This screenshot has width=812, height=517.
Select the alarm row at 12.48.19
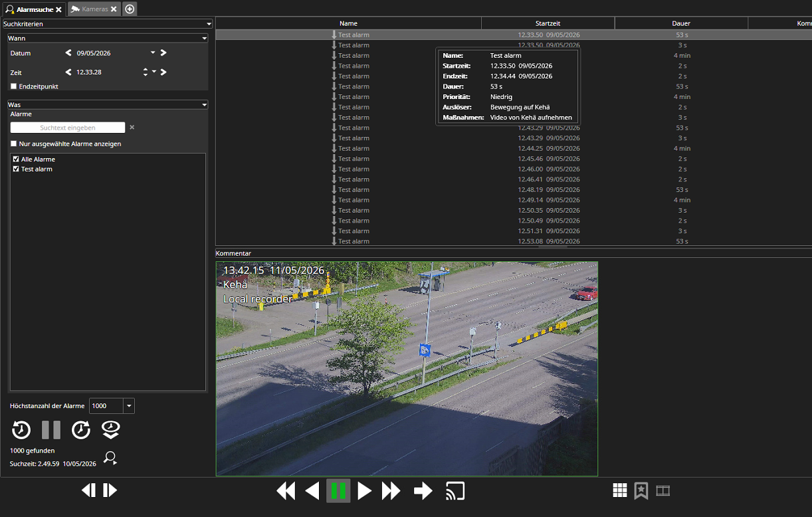[x=514, y=189]
